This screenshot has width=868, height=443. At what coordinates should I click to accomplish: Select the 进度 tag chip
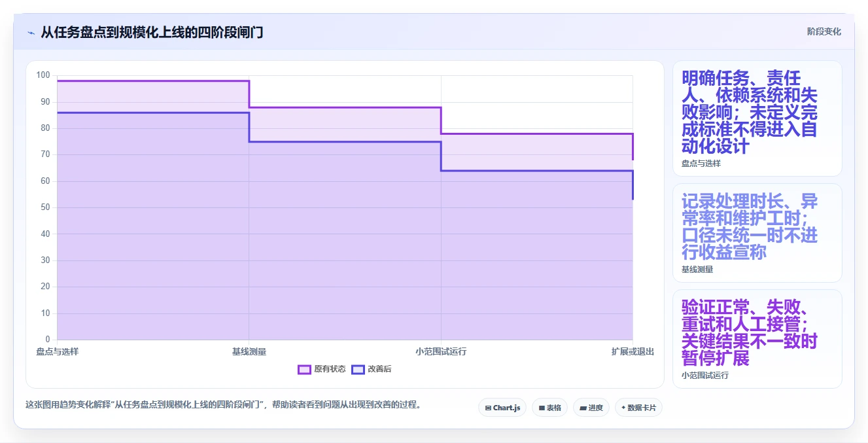[591, 408]
